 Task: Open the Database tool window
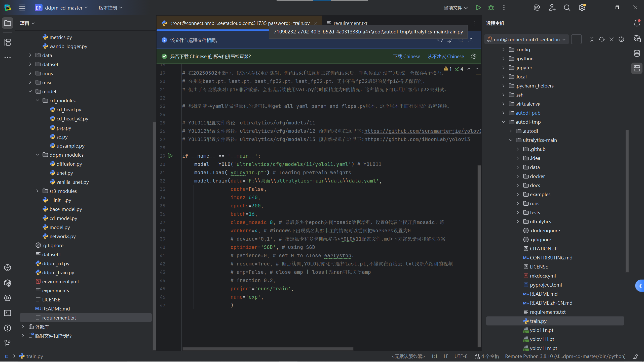point(637,53)
